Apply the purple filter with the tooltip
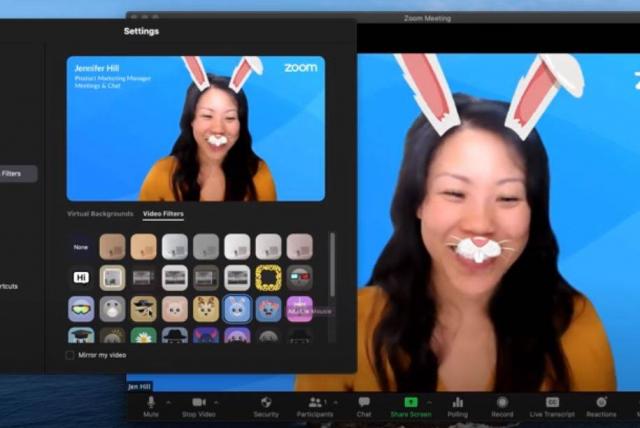The width and height of the screenshot is (640, 428). click(300, 309)
